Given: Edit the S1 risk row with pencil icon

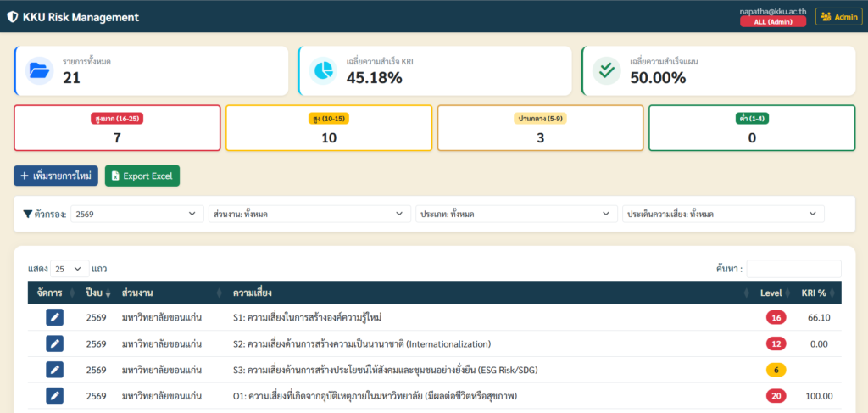Looking at the screenshot, I should click(x=54, y=317).
